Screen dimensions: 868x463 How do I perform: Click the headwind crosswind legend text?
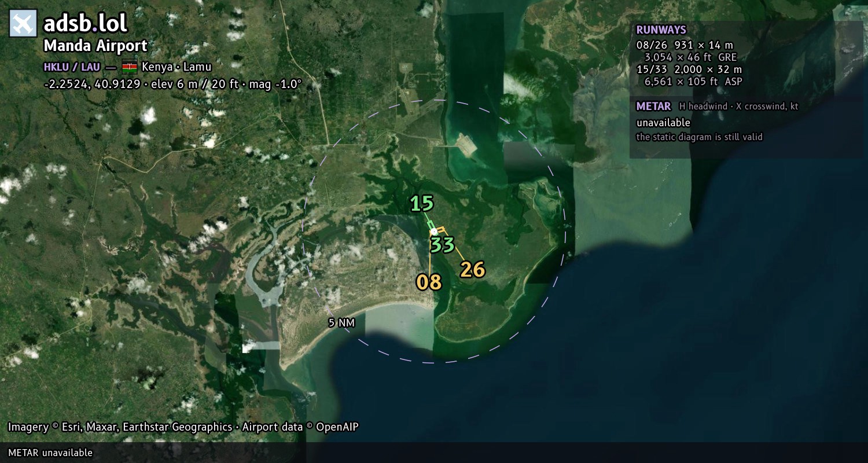(739, 106)
